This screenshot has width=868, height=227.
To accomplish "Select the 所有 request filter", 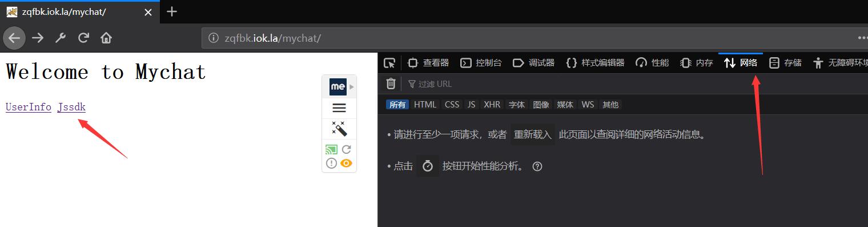I will pyautogui.click(x=397, y=105).
